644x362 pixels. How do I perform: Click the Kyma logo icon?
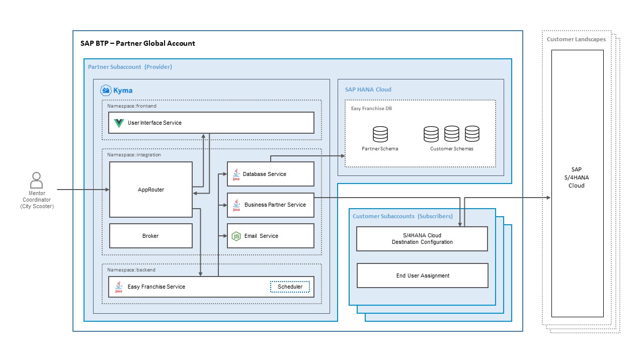pyautogui.click(x=106, y=90)
